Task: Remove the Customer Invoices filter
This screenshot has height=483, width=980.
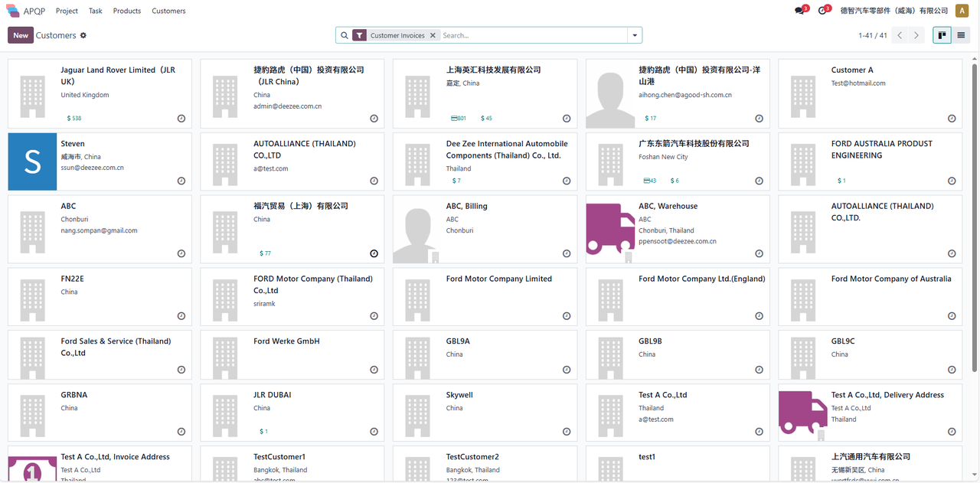Action: (x=433, y=35)
